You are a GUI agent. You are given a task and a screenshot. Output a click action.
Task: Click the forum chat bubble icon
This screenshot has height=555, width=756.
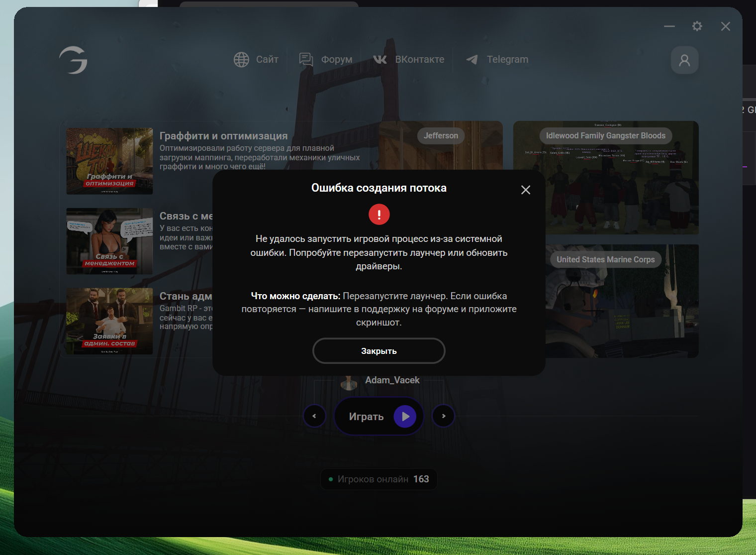(x=306, y=60)
